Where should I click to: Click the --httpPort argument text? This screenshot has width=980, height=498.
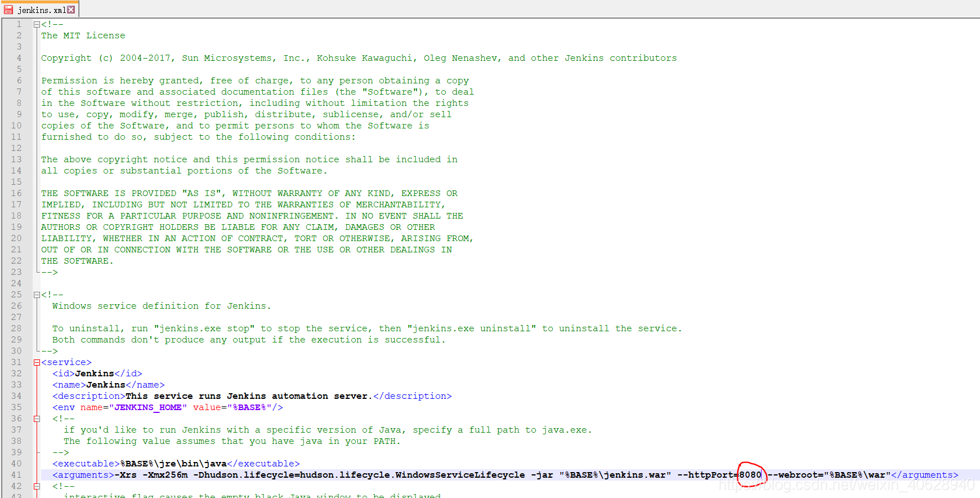tap(708, 475)
